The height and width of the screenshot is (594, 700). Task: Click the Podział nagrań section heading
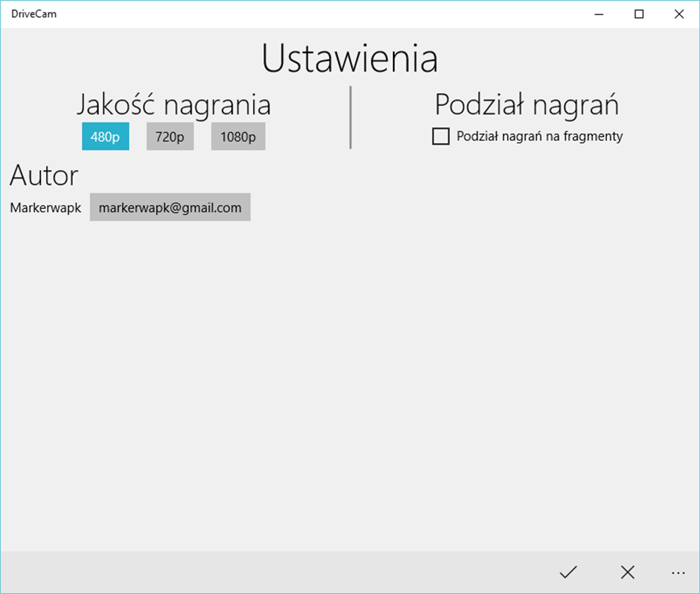click(x=526, y=105)
